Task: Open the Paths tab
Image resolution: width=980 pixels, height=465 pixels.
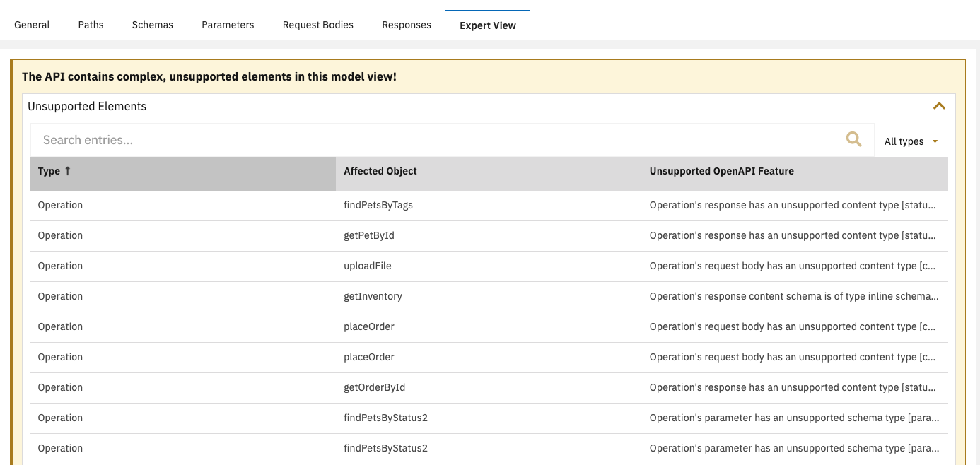Action: (91, 25)
